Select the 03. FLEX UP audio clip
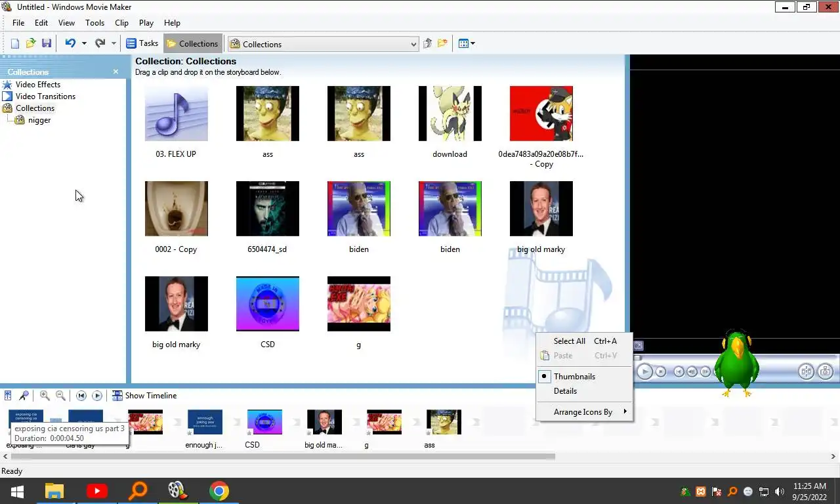 pos(176,113)
